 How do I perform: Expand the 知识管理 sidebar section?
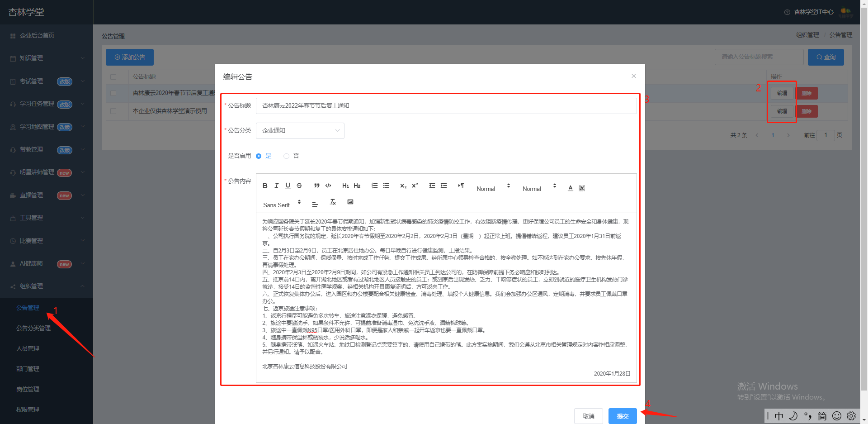point(47,58)
